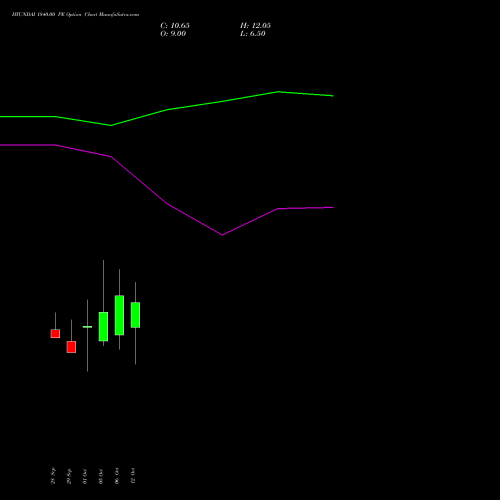Viewport: 500px width, 500px height.
Task: Click the green upper band line
Action: click(x=167, y=109)
